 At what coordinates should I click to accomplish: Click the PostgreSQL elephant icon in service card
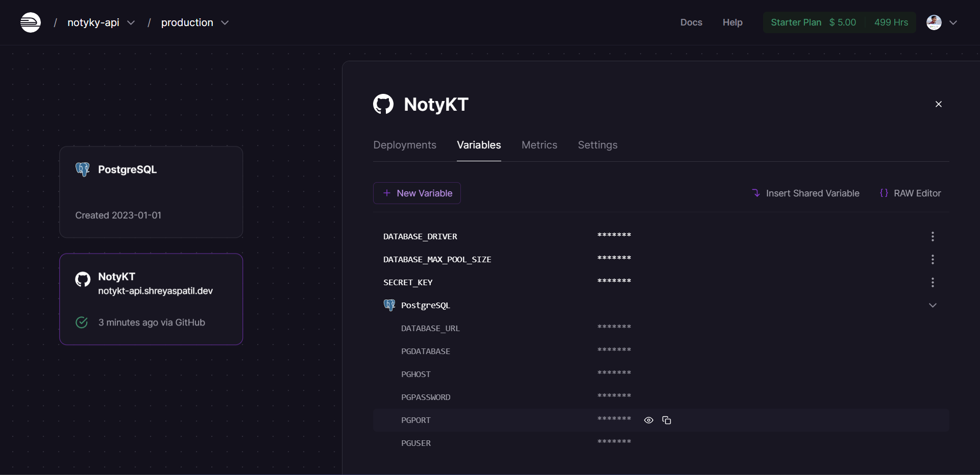83,169
